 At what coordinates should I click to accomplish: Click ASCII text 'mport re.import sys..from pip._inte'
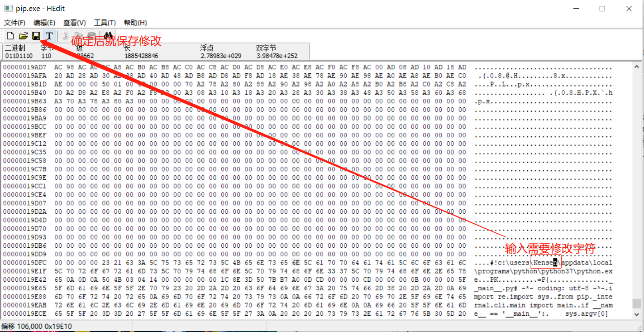[543, 297]
